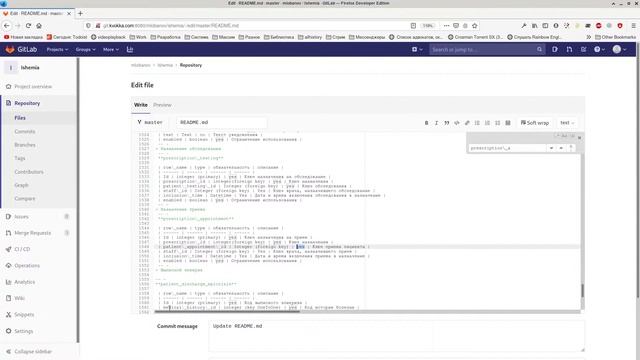Viewport: 640px width, 360px height.
Task: Open the GitLab home logo
Action: [x=21, y=49]
